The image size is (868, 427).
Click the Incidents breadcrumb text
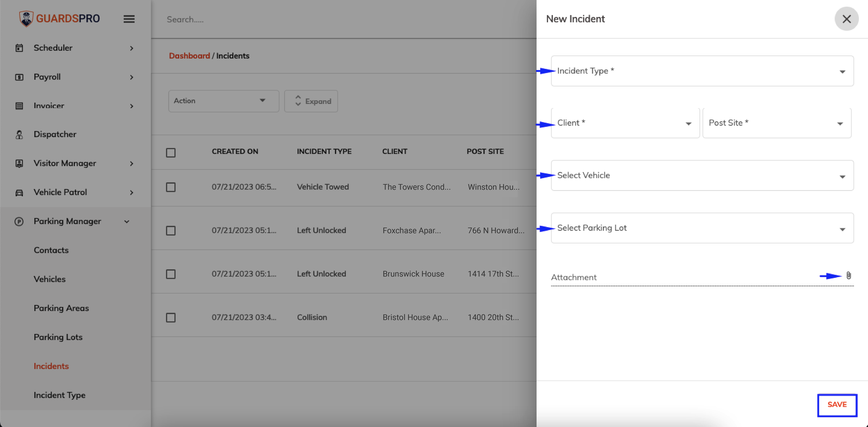point(233,56)
